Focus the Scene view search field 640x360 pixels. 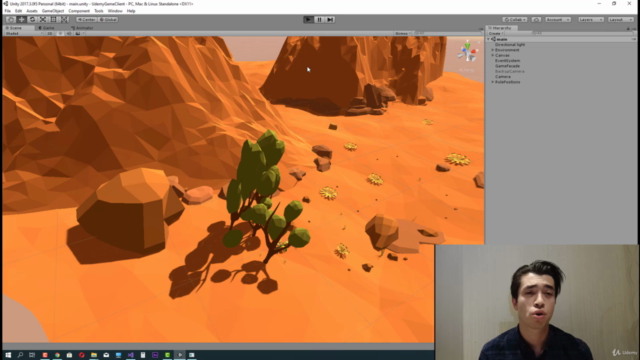click(447, 33)
